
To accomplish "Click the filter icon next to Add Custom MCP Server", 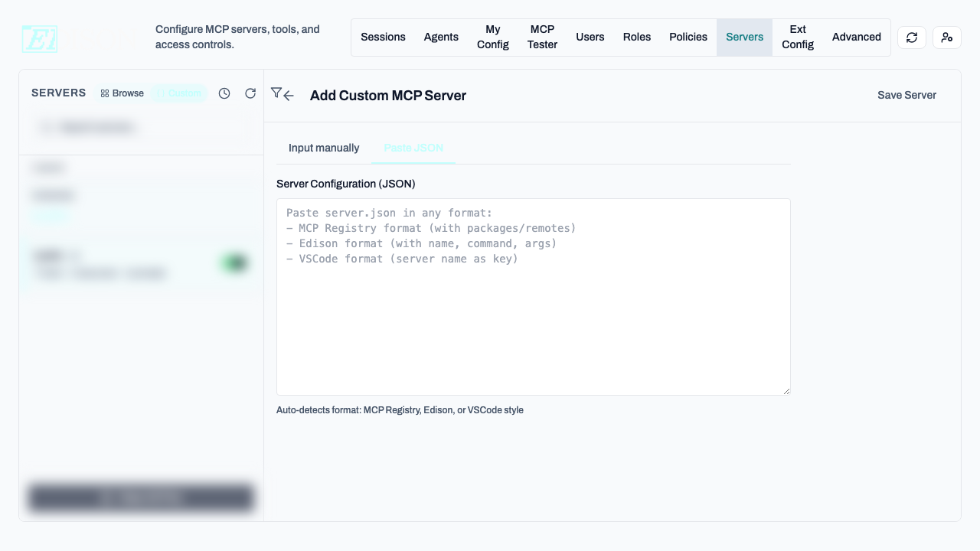I will coord(276,92).
